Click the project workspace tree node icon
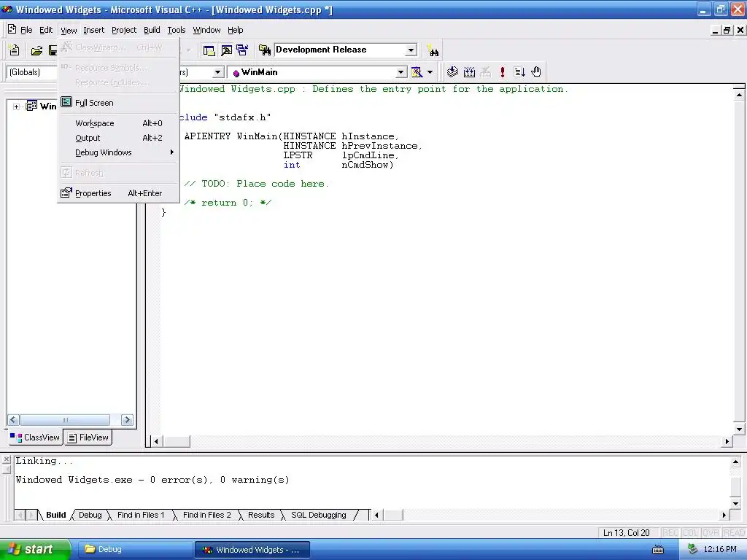Viewport: 747px width, 560px height. click(x=31, y=106)
